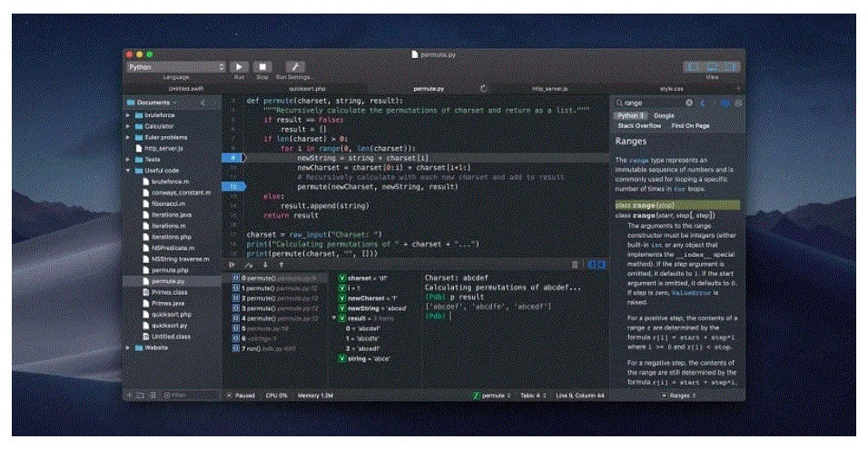868x449 pixels.
Task: Expand the Calculator folder
Action: point(128,126)
